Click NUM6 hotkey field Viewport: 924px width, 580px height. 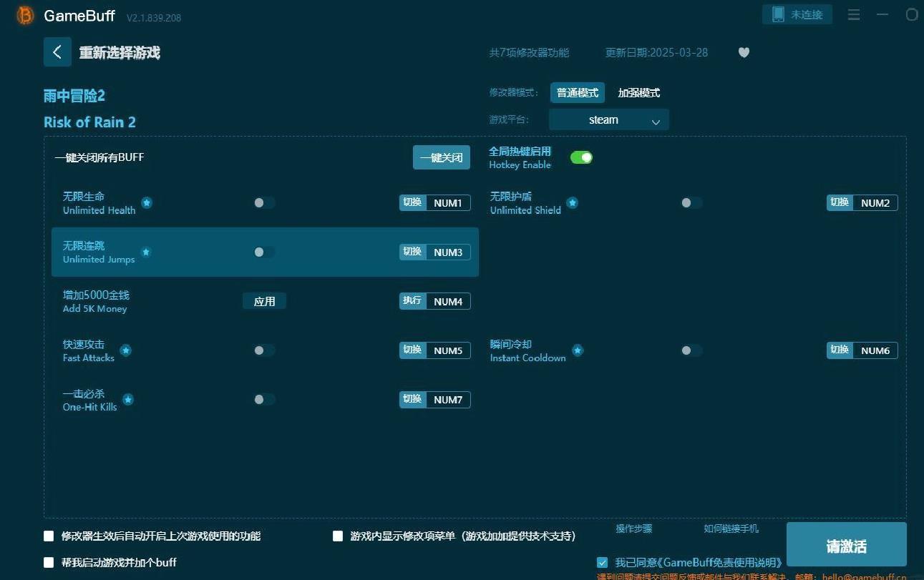point(875,350)
